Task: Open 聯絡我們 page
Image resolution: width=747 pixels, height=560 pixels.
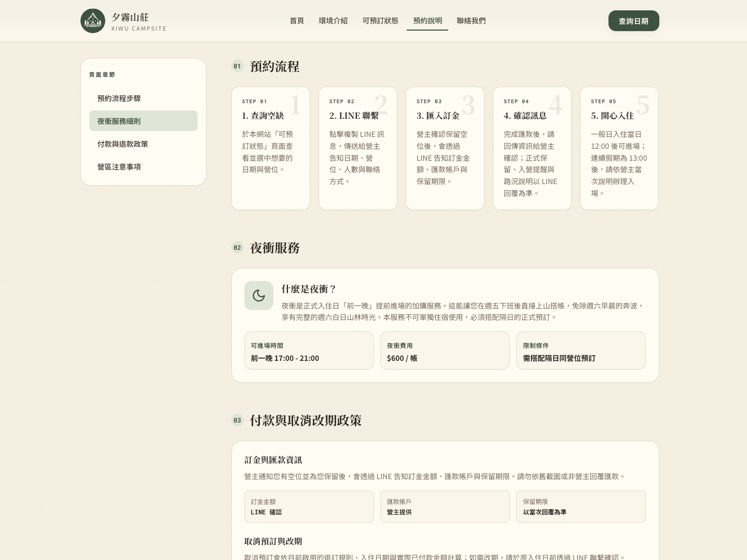Action: (x=471, y=21)
